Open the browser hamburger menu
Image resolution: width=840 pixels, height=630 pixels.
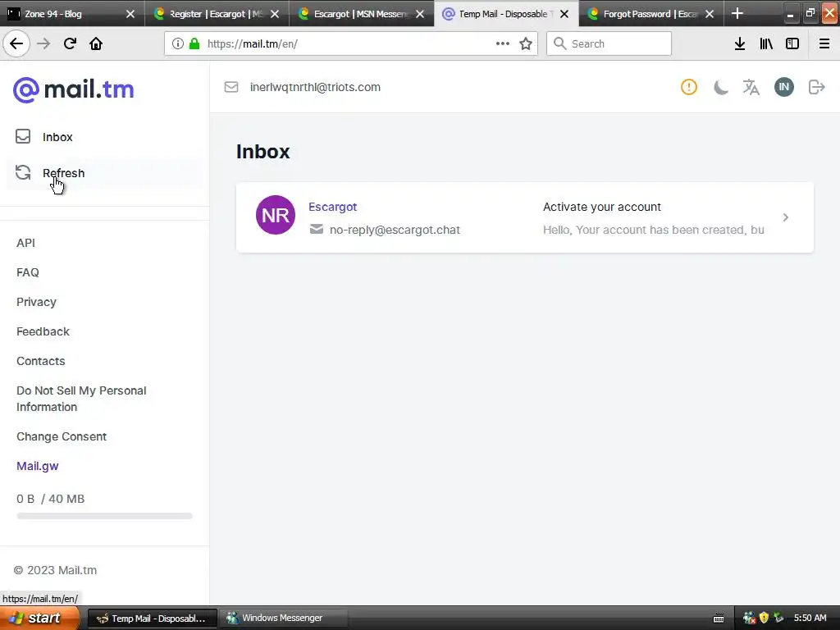[x=824, y=43]
